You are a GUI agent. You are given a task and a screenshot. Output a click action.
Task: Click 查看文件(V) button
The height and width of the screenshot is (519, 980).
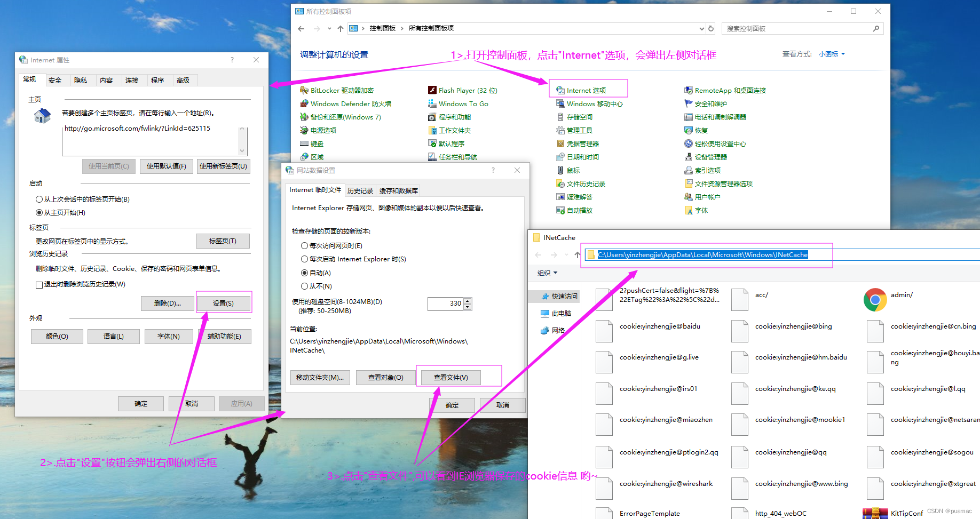click(451, 378)
